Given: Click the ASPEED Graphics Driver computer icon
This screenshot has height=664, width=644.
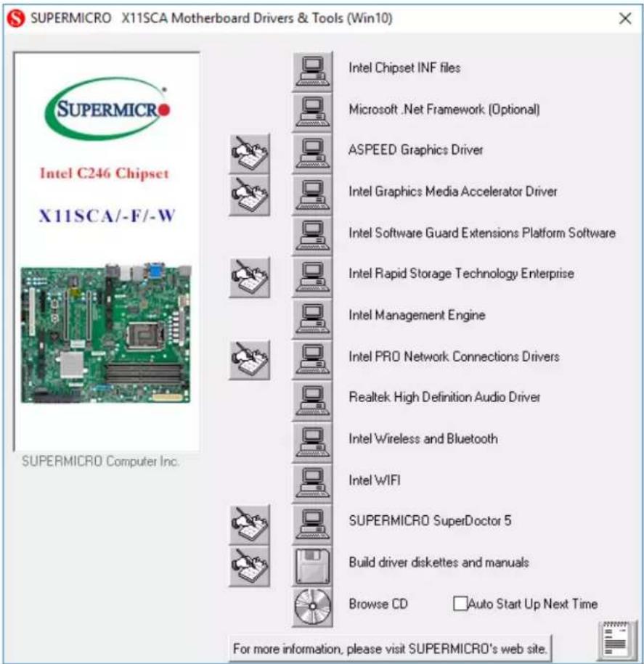Looking at the screenshot, I should click(x=312, y=153).
